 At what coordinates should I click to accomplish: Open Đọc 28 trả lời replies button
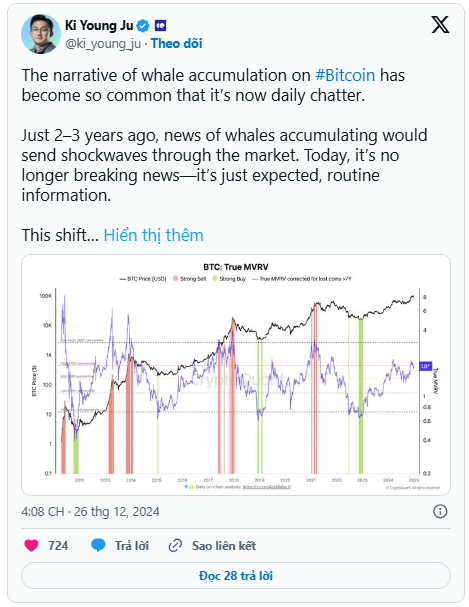click(236, 576)
